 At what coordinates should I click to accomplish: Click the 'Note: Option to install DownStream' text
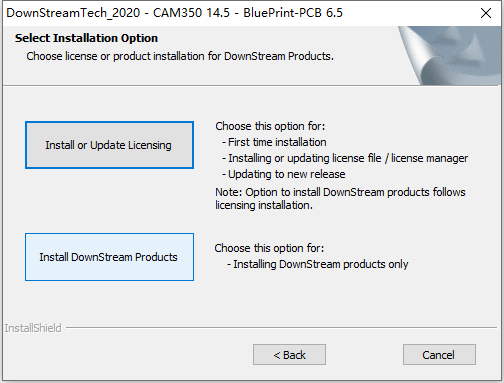[x=340, y=192]
